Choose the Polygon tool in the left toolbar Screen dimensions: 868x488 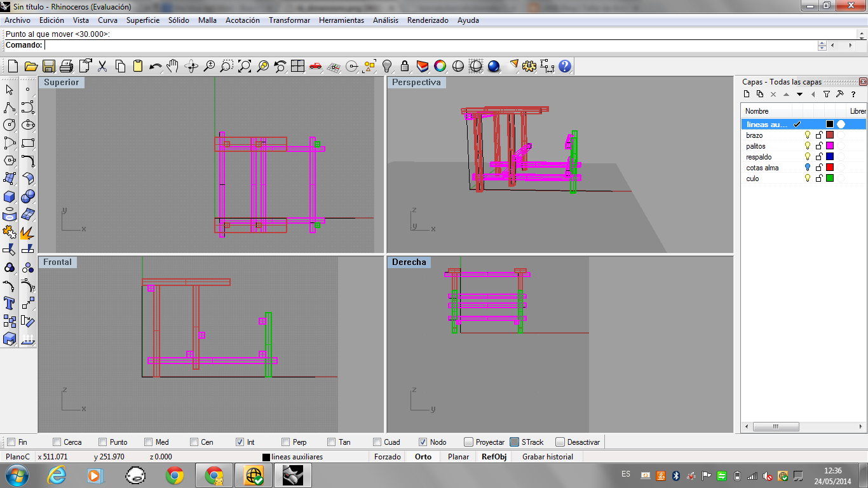(x=10, y=161)
